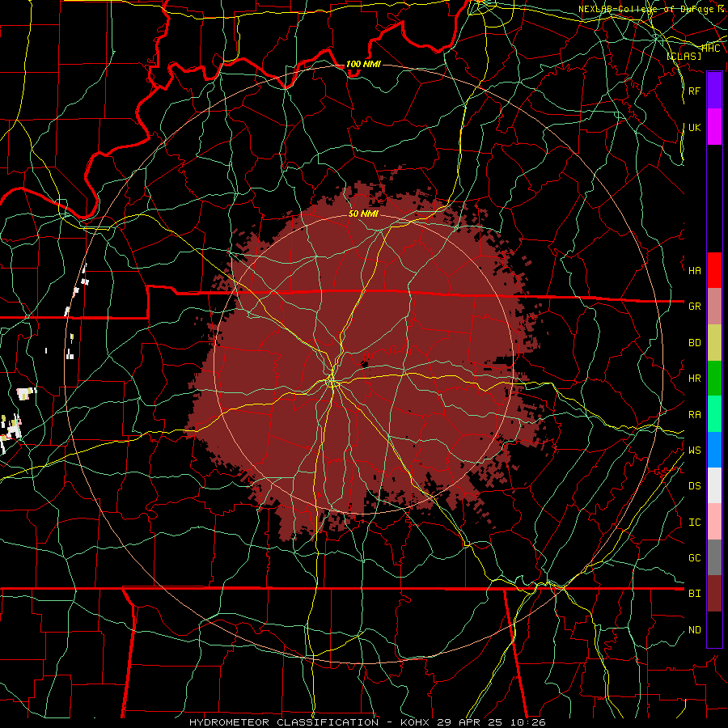Click the radar site where roads converge
728x728 pixels.
(x=332, y=382)
